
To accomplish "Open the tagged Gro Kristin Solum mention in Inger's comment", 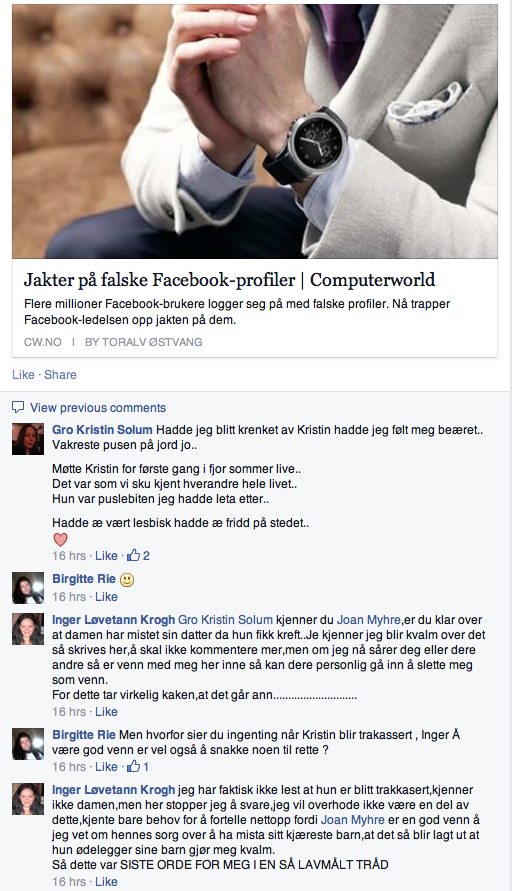I will click(226, 620).
